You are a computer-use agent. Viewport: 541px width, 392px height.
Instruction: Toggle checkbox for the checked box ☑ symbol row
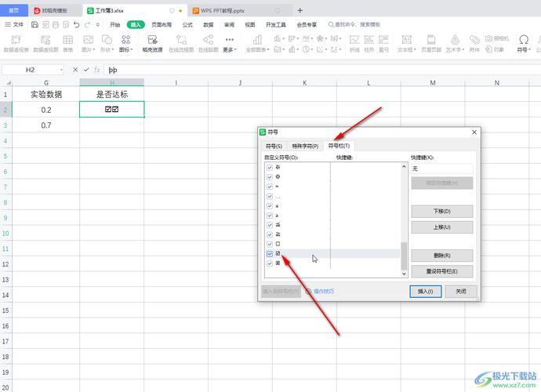(x=270, y=254)
